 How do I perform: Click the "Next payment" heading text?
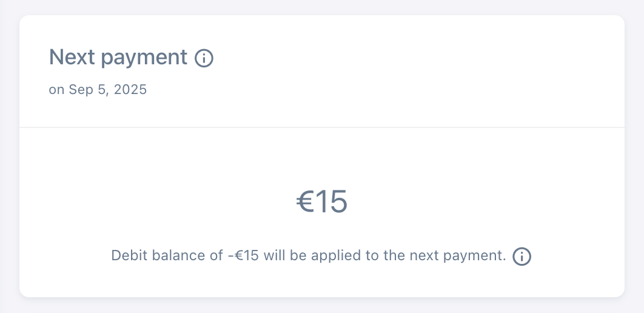coord(118,58)
